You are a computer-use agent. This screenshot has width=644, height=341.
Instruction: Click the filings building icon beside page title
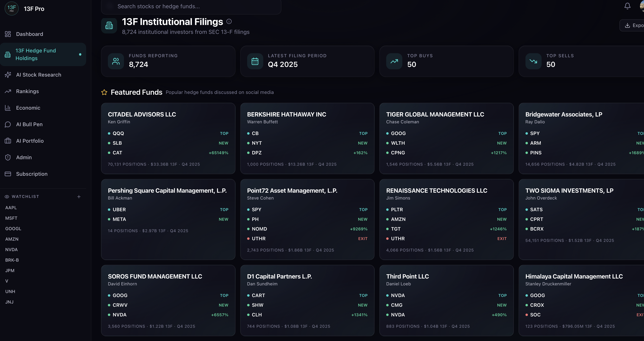click(x=109, y=26)
